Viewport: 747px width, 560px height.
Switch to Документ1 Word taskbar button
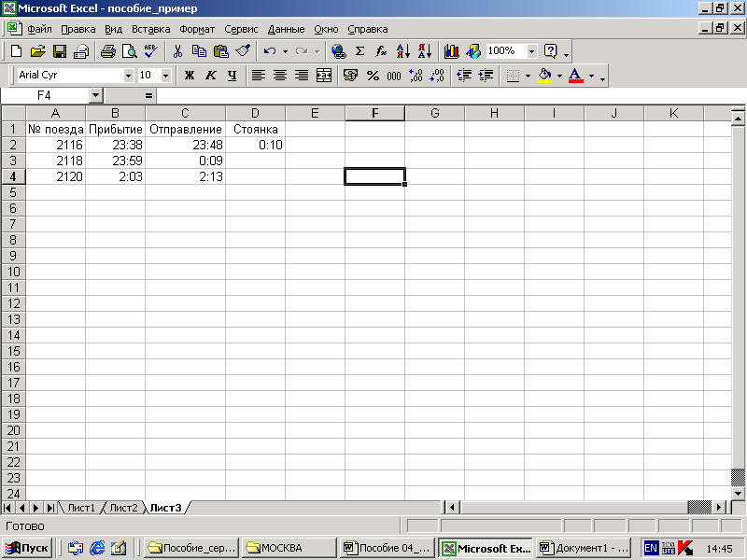585,548
